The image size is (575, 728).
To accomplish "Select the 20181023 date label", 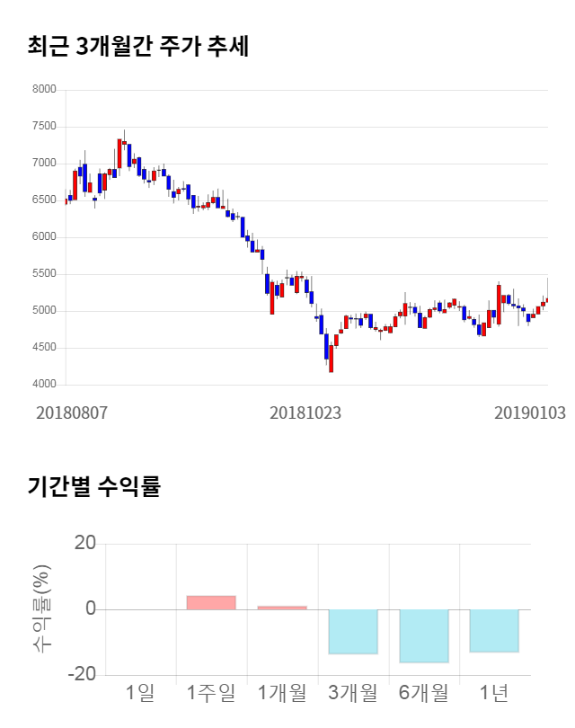I will tap(305, 413).
